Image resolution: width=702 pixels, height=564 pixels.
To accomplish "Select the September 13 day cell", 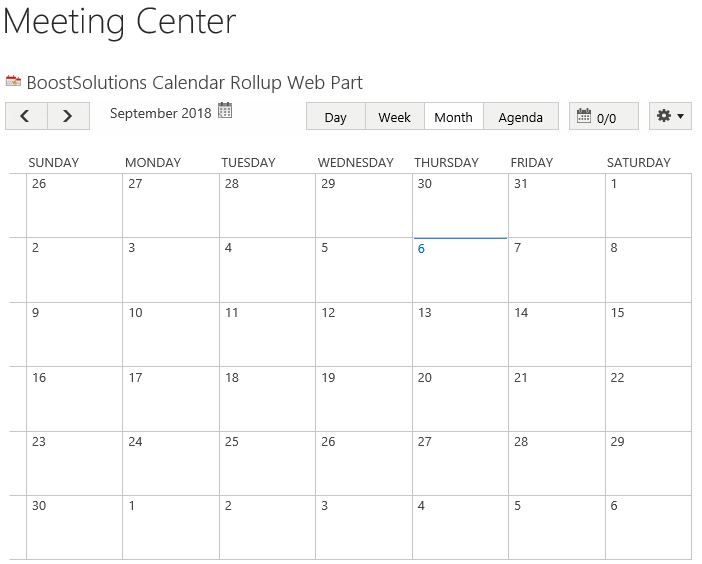I will (x=460, y=335).
